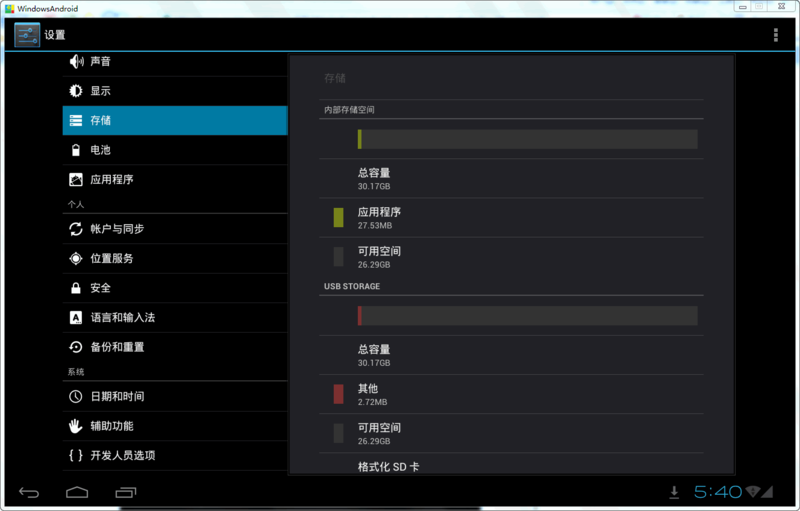This screenshot has height=511, width=800.
Task: Click the Accounts & sync (帐户与同步) icon
Action: (75, 229)
